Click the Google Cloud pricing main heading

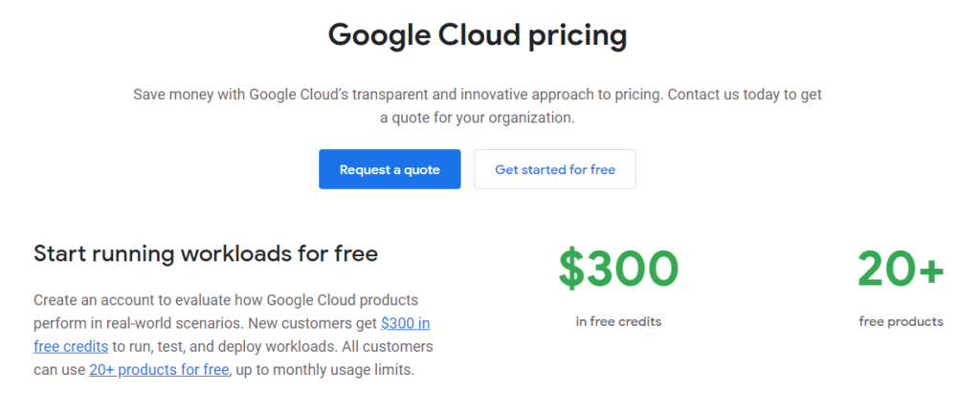[478, 35]
